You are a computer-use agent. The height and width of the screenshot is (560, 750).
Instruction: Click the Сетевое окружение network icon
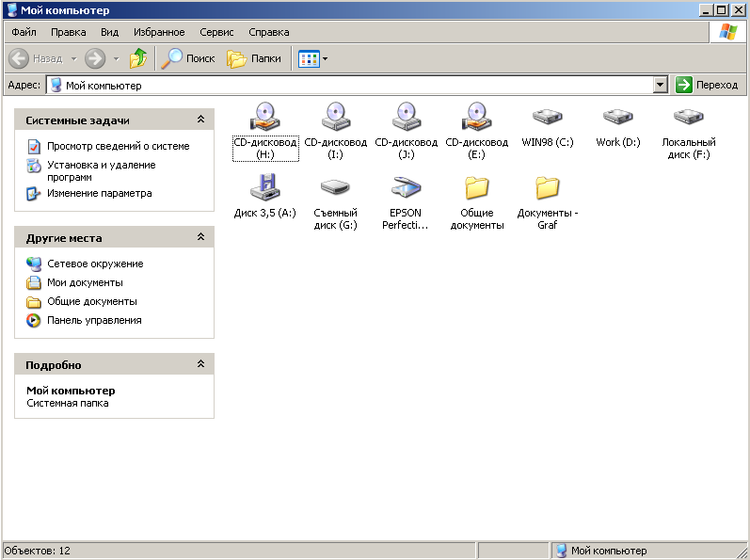click(x=34, y=264)
